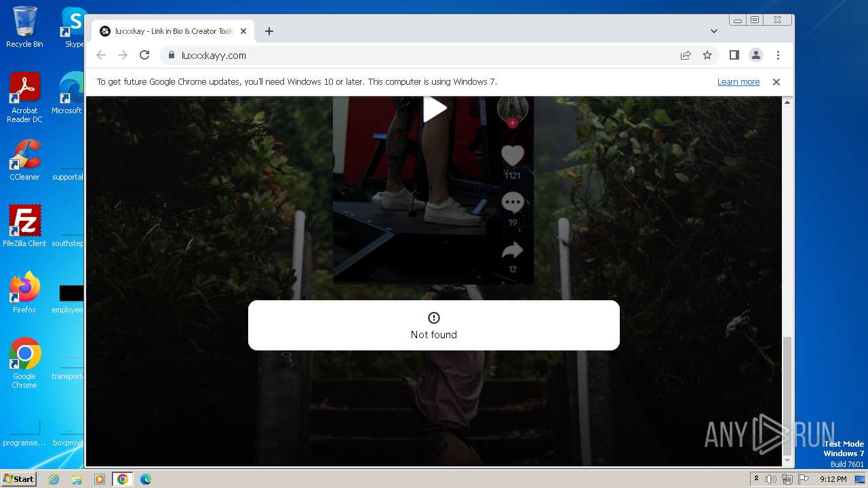Open network status tray icon

point(787,479)
